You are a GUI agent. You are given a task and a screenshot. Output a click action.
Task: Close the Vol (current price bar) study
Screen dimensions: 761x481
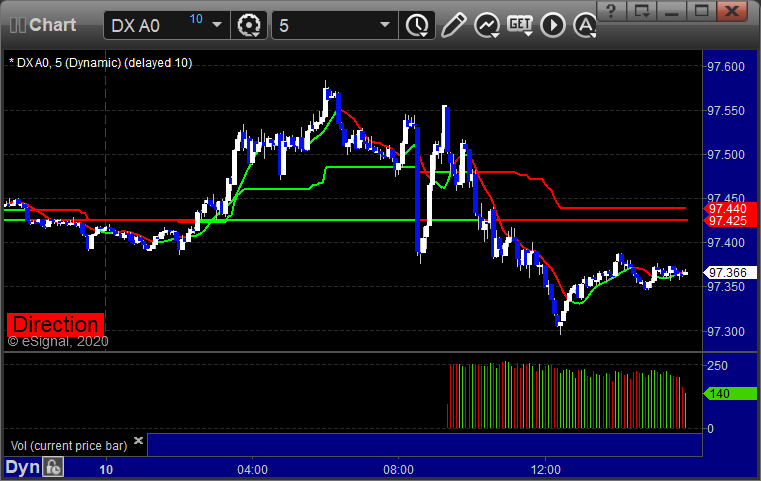coord(138,441)
